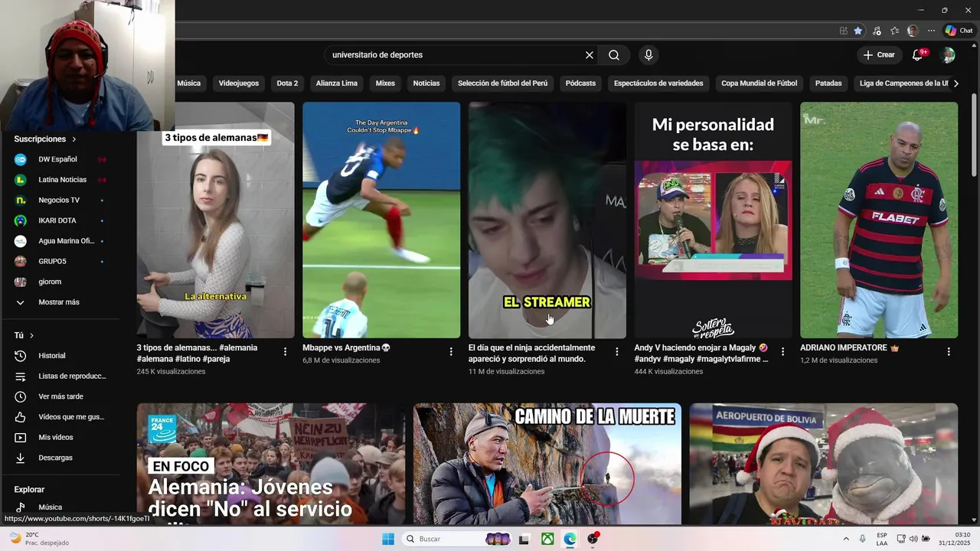Select the Música filter chip
This screenshot has height=551, width=980.
pyautogui.click(x=189, y=83)
